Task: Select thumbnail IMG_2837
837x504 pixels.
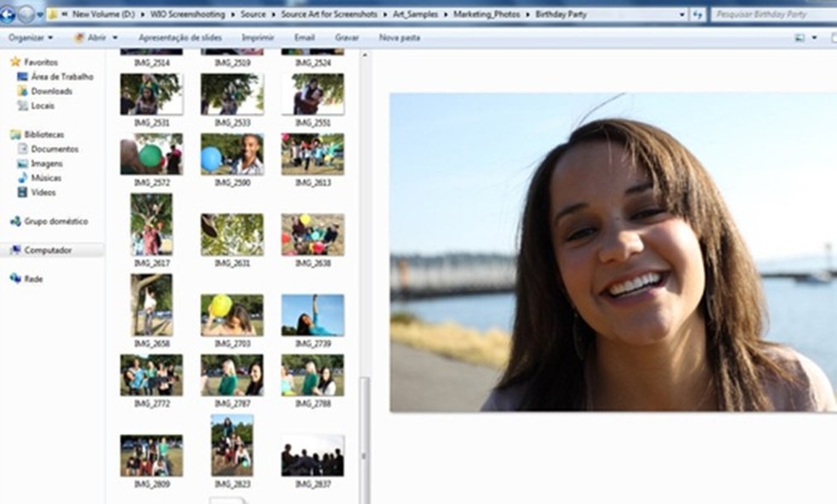Action: [313, 456]
